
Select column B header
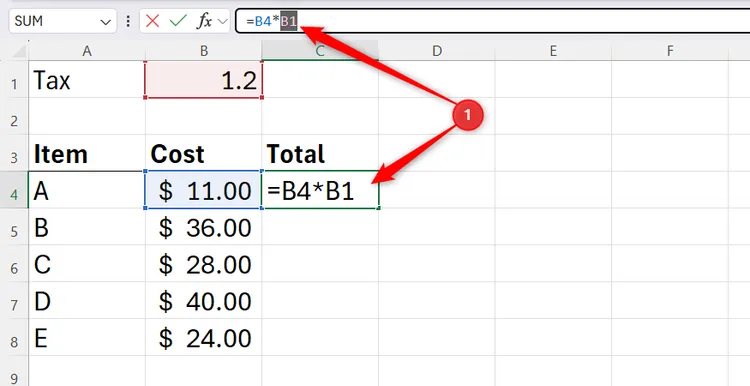204,51
